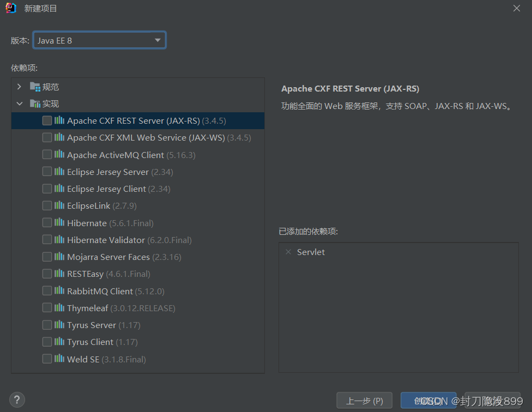The image size is (532, 412).
Task: Click the Hibernate Validator library icon
Action: pos(59,239)
